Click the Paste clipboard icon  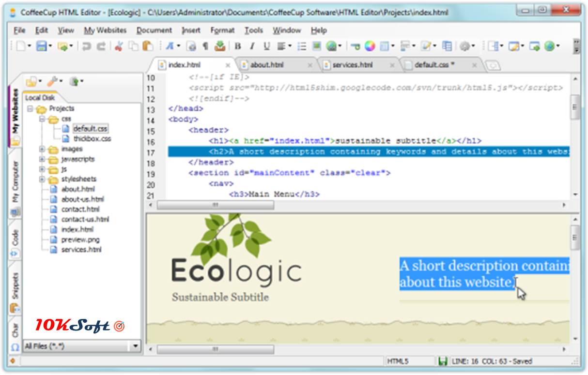(148, 46)
